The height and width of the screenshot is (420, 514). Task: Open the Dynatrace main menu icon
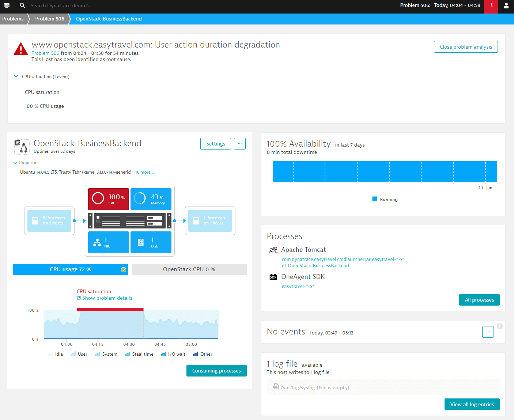point(7,5)
